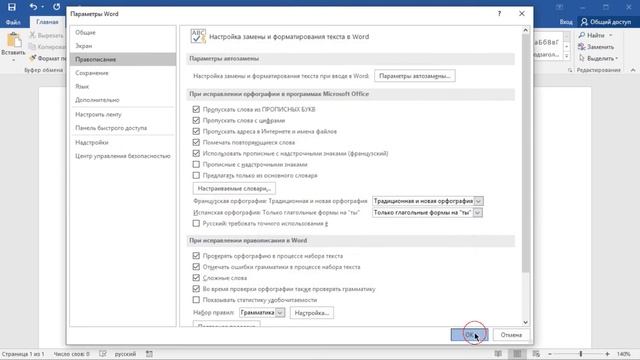The width and height of the screenshot is (640, 360).
Task: Click the grammar Settings button
Action: (x=312, y=313)
